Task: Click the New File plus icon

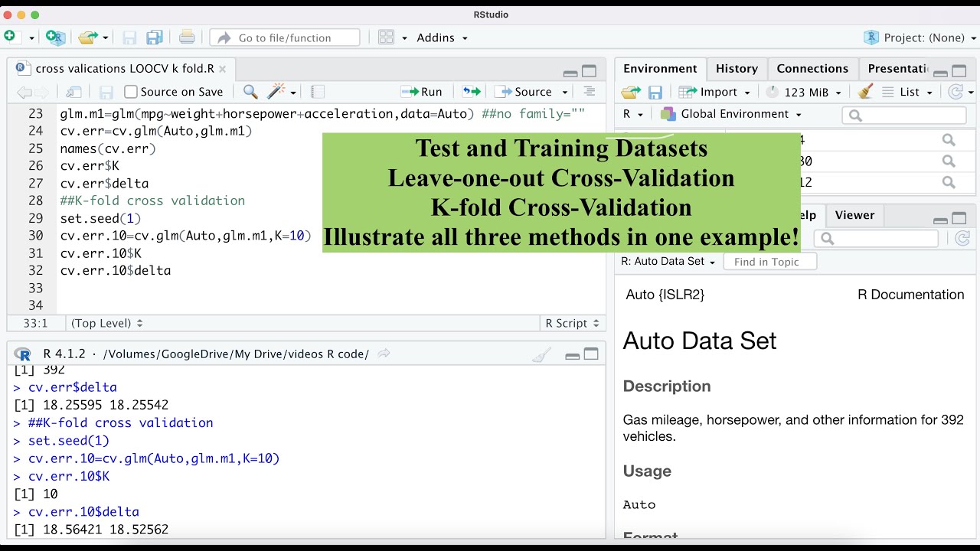Action: [x=10, y=36]
